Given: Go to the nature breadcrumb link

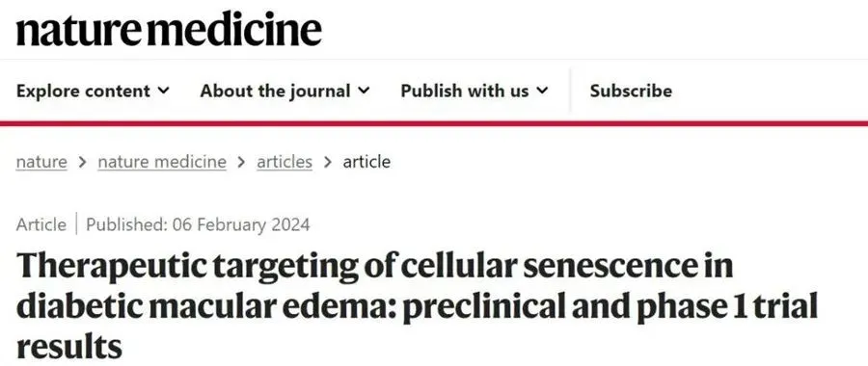Looking at the screenshot, I should click(41, 162).
